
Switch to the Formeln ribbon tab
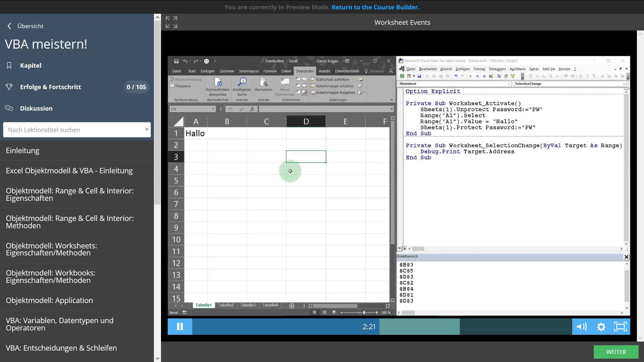[270, 71]
